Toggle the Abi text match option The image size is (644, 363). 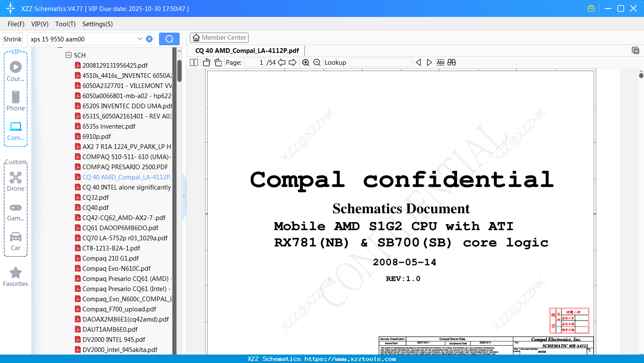point(440,63)
